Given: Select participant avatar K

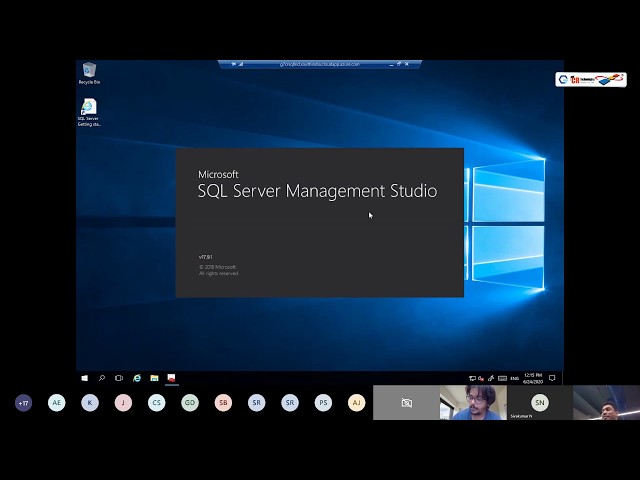Looking at the screenshot, I should (x=90, y=403).
